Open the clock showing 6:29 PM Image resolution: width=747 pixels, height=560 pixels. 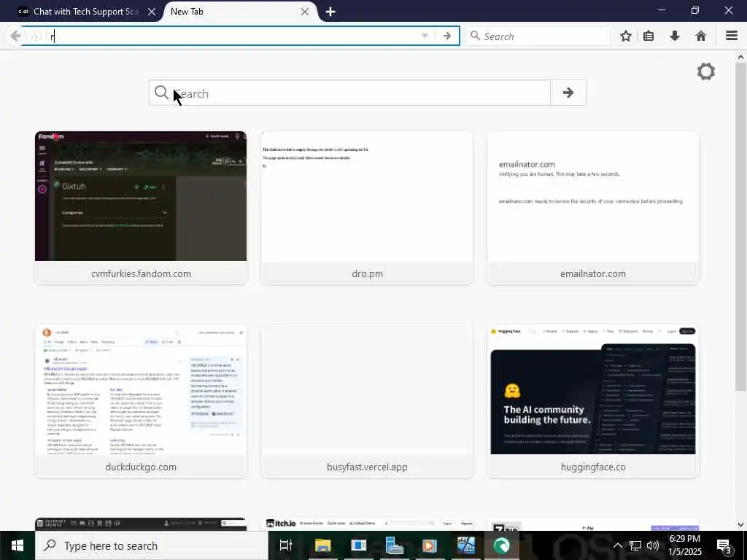[685, 545]
